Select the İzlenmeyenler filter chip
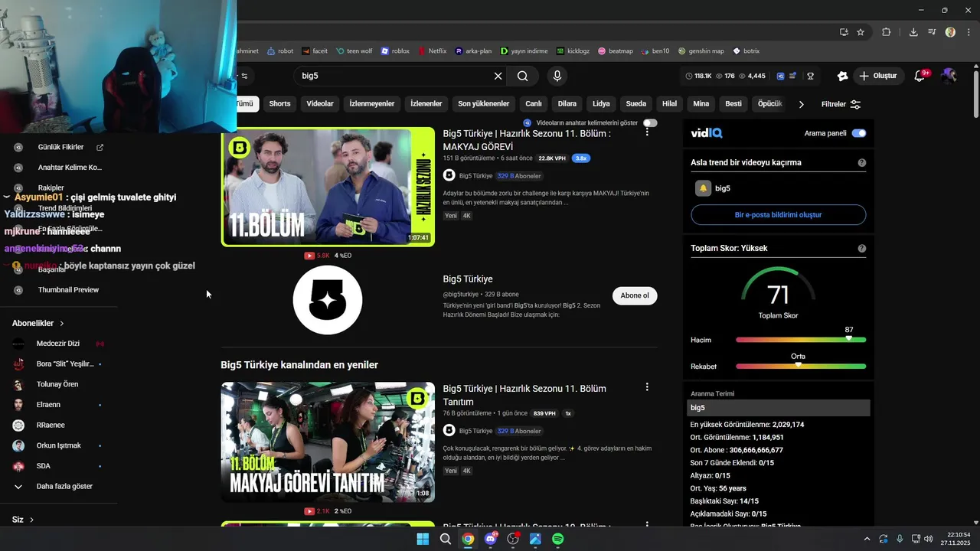The height and width of the screenshot is (551, 980). click(x=372, y=103)
